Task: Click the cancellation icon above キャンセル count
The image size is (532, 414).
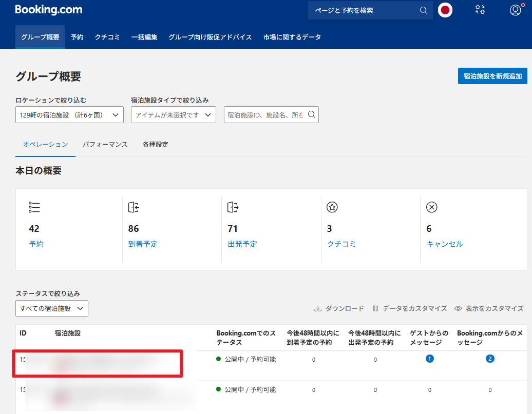Action: pyautogui.click(x=431, y=207)
